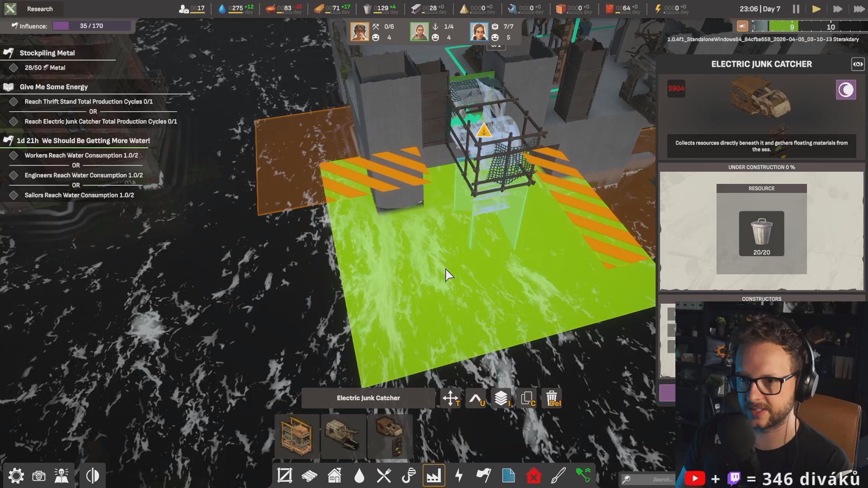Screen dimensions: 868x488
Task: Toggle the half-circle contrast view mode
Action: tap(92, 476)
